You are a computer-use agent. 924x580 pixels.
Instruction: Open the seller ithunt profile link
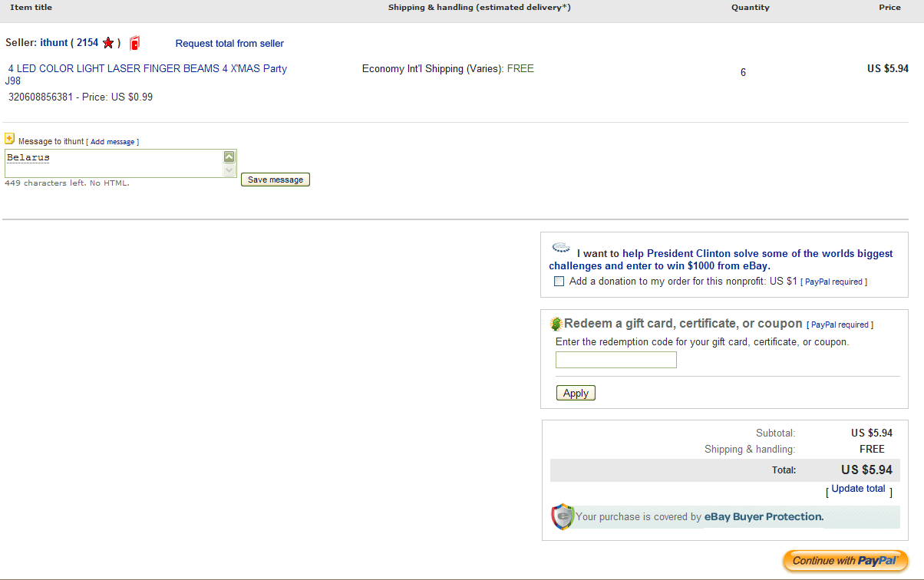(x=54, y=43)
